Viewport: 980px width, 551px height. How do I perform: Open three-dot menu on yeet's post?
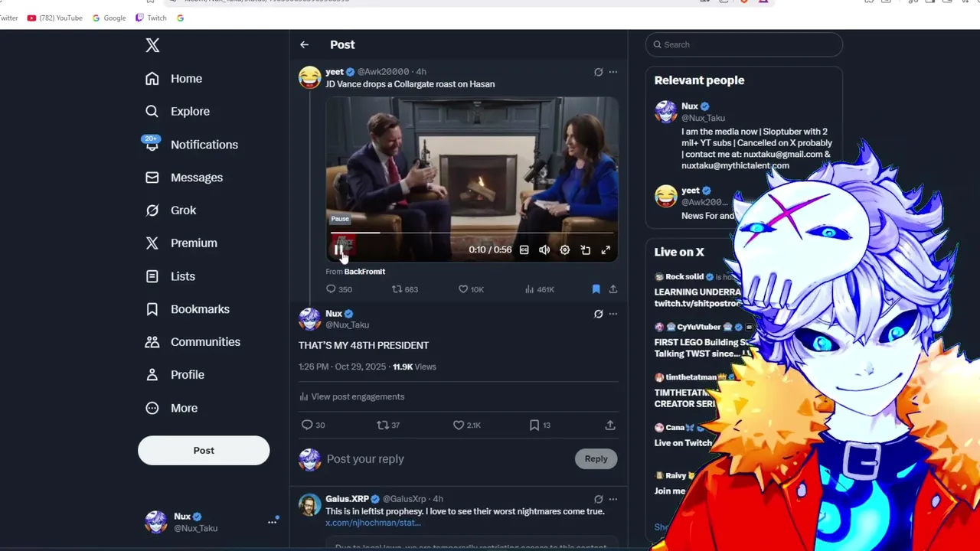click(x=612, y=72)
